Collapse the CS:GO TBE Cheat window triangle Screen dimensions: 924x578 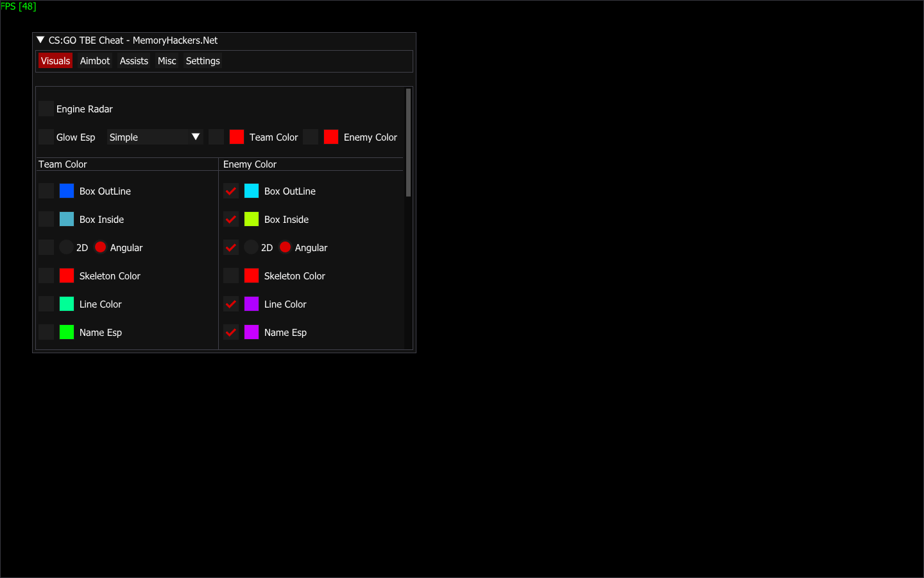pyautogui.click(x=40, y=40)
